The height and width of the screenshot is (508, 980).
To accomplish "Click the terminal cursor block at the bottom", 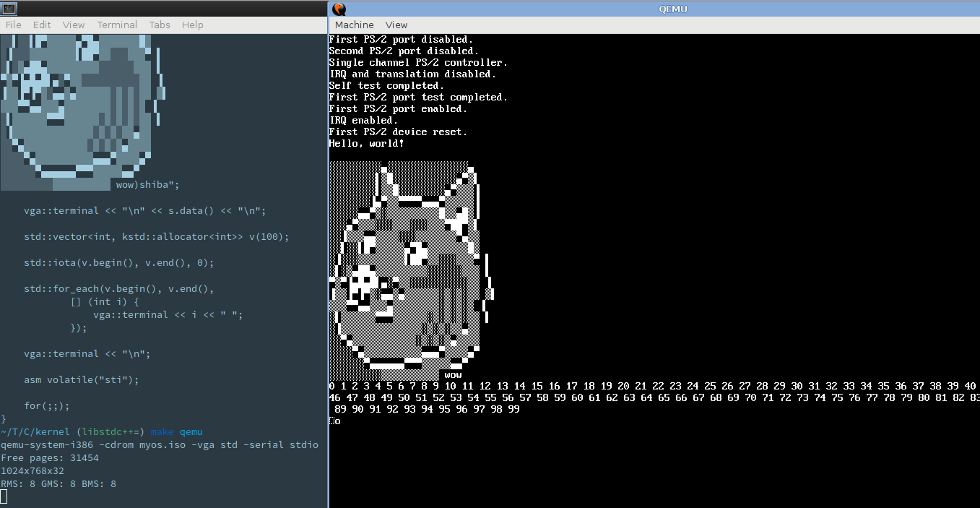I will [x=4, y=496].
